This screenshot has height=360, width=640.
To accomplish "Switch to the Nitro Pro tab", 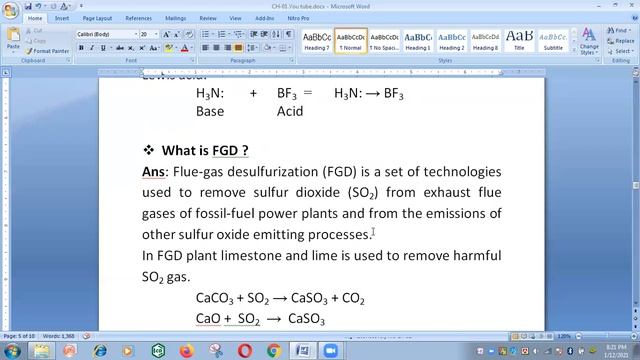I will 298,18.
